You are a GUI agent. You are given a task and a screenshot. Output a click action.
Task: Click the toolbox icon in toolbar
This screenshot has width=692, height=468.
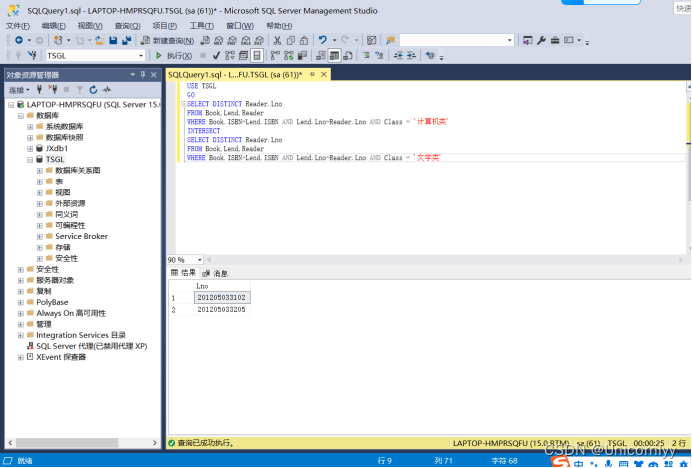coord(555,40)
